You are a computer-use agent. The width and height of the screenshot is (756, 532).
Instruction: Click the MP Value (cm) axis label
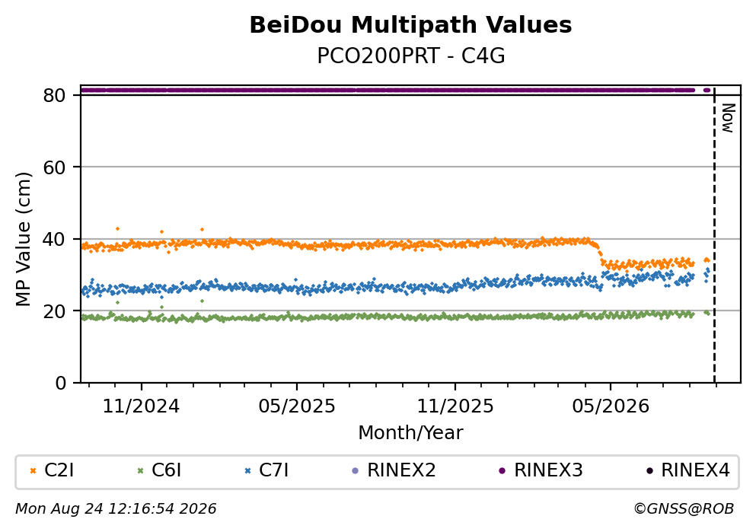pos(23,239)
